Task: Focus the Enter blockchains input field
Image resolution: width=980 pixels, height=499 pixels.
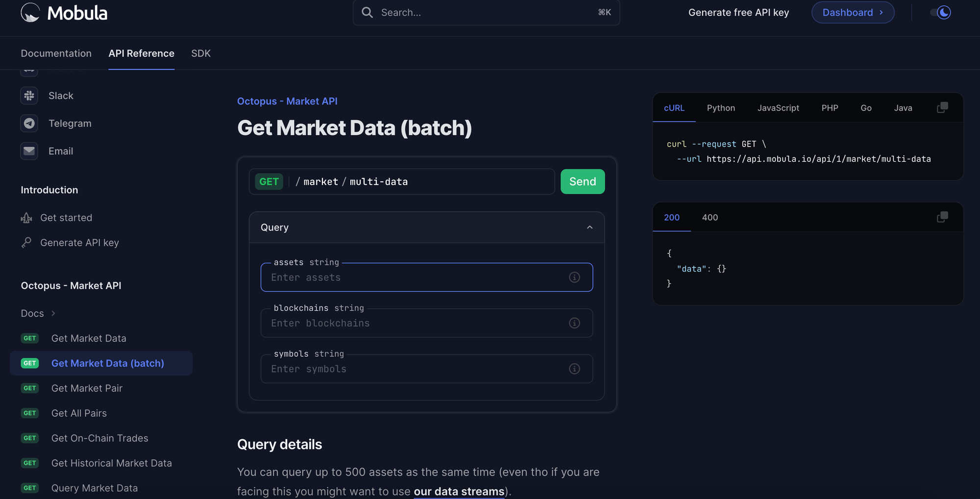Action: (x=427, y=323)
